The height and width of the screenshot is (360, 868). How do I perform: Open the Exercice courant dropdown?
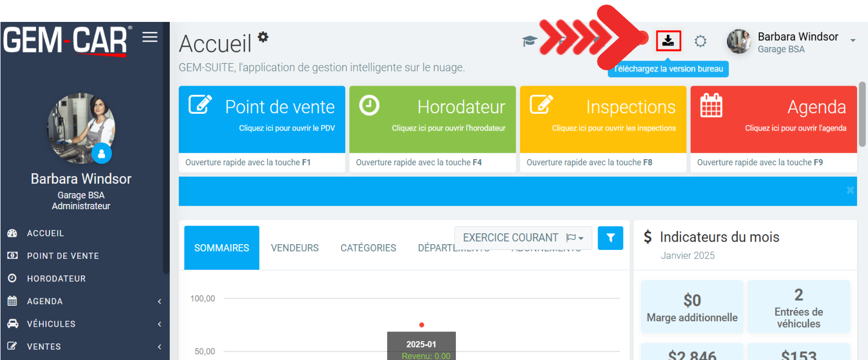(x=523, y=238)
